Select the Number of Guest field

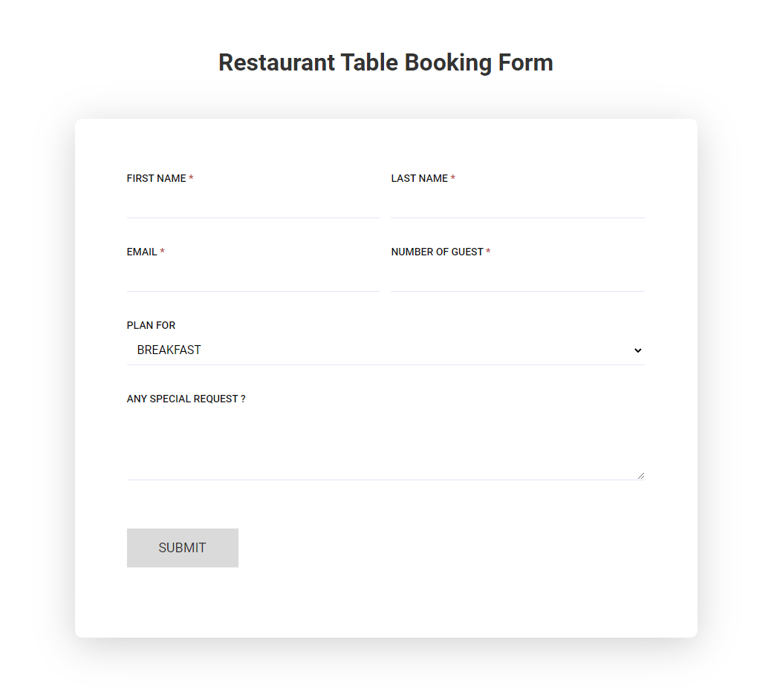[x=517, y=277]
